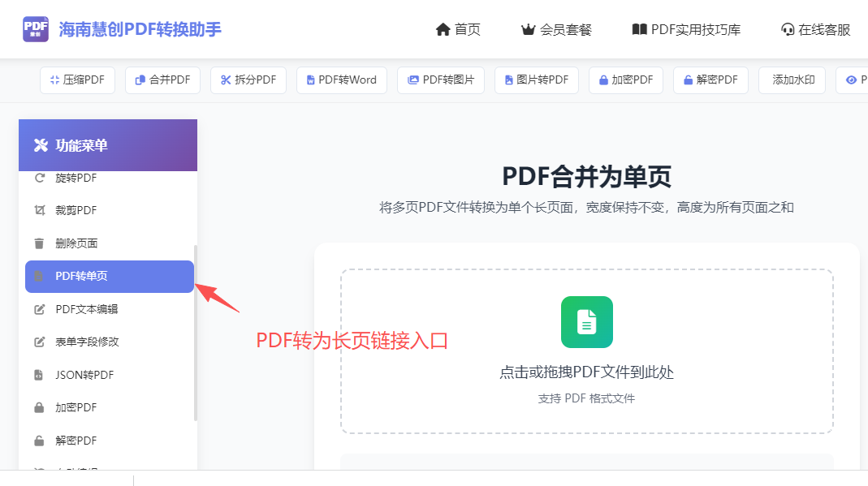Click the page subtitle starting 将多页PDF文件转换为单个长页面
Viewport: 868px width, 486px height.
[587, 208]
